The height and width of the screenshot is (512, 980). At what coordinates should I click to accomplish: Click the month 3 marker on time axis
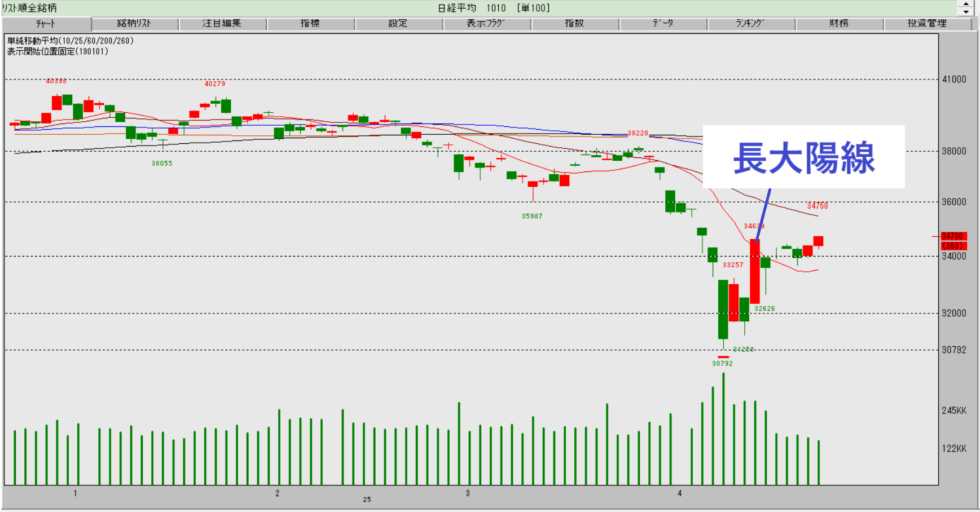point(468,493)
